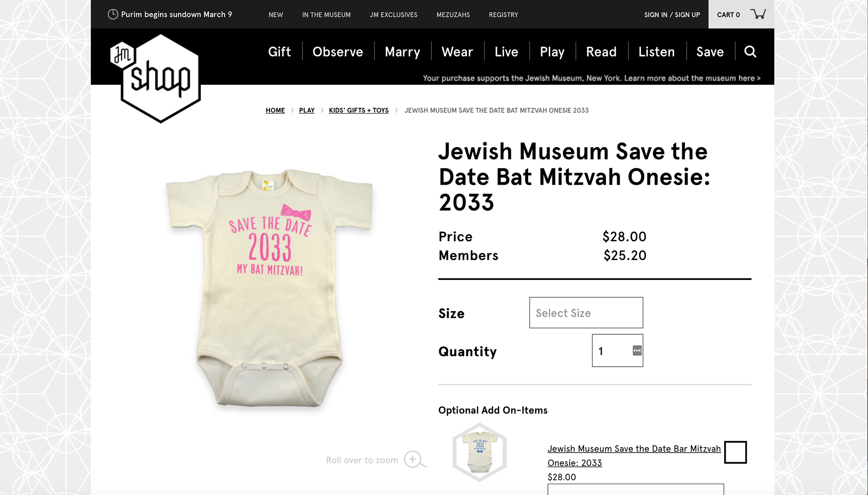Click the main onesie product image
Screen dimensions: 868x495
[270, 289]
